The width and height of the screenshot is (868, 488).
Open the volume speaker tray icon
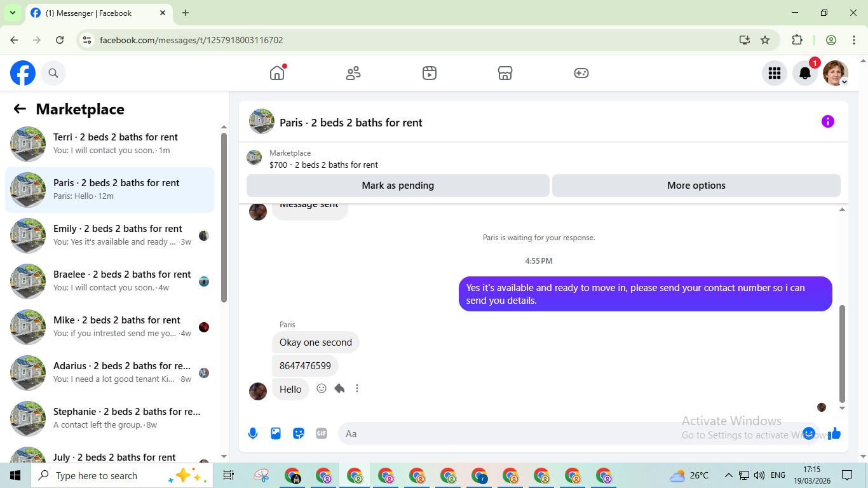click(759, 475)
